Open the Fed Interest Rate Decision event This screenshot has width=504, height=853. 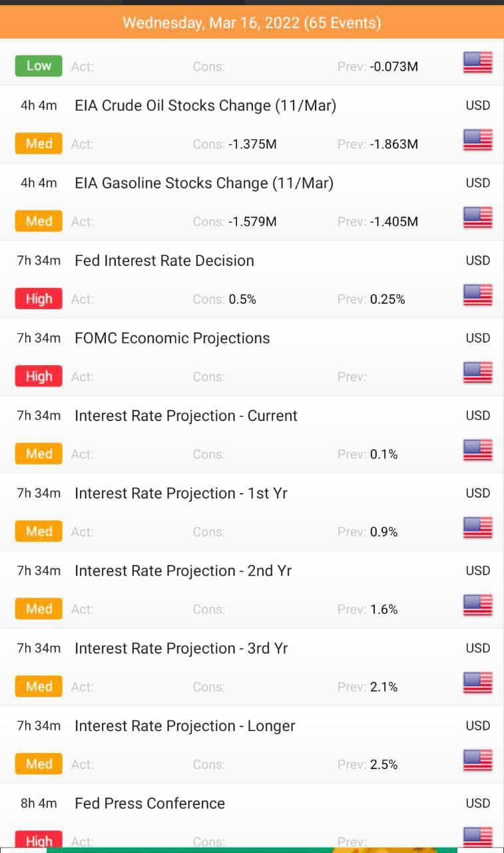(164, 261)
